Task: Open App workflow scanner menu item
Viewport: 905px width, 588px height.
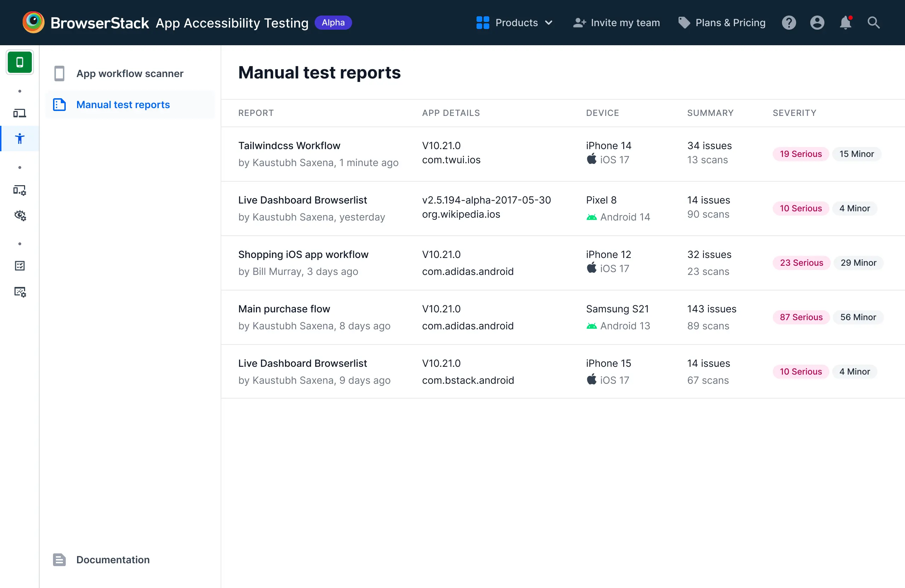Action: point(130,73)
